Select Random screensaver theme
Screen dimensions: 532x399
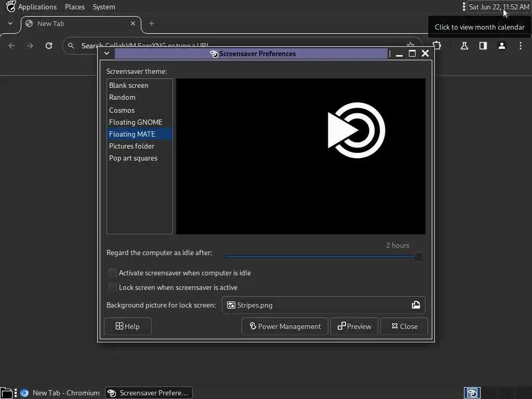pos(140,97)
